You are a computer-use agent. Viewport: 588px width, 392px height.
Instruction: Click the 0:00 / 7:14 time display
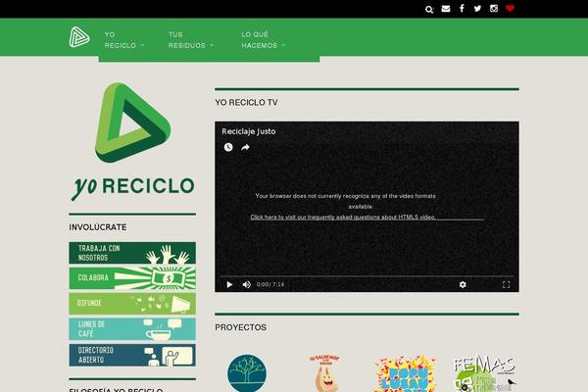(x=270, y=285)
